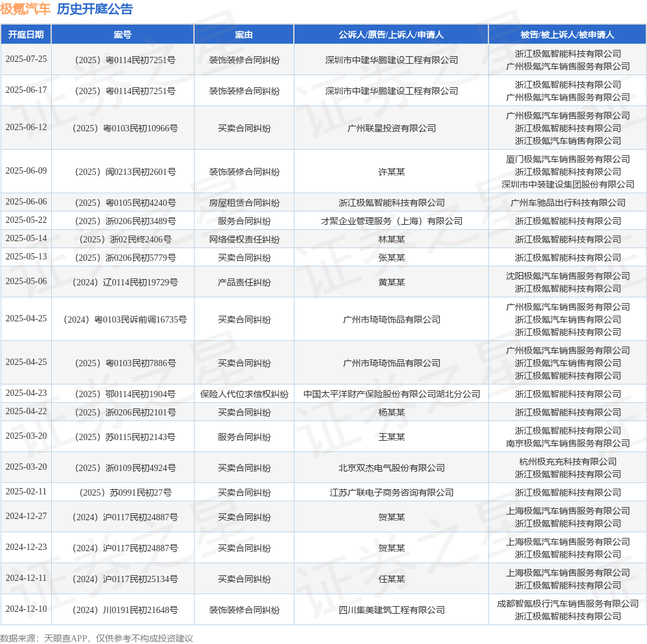Click plaintiff cell 张某某

tap(392, 258)
